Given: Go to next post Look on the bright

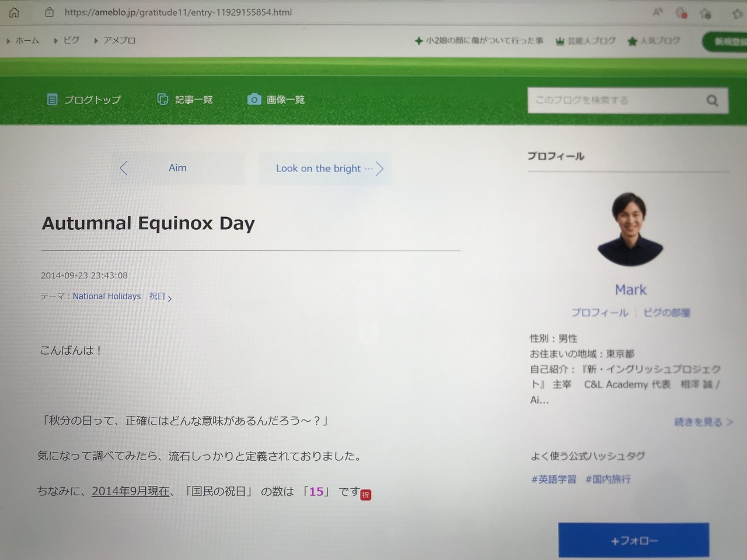Looking at the screenshot, I should click(x=324, y=169).
